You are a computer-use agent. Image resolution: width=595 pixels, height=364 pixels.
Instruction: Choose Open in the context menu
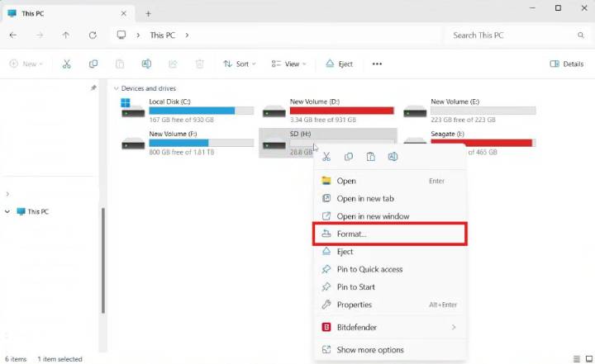point(390,181)
